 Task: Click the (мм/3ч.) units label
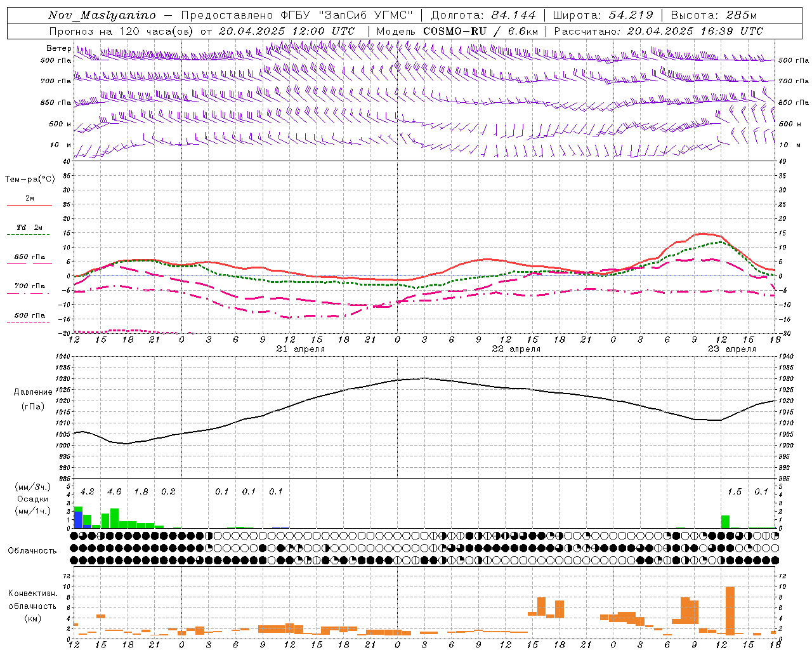coord(32,487)
